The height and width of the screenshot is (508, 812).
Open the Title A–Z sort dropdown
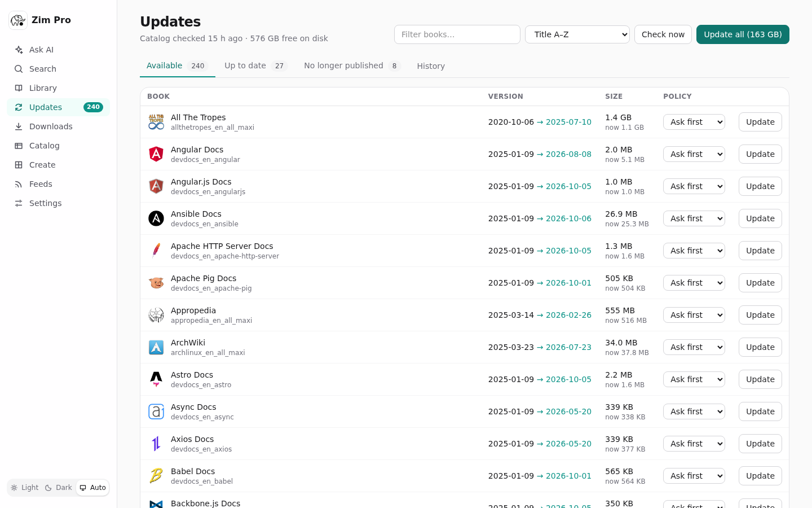click(x=577, y=34)
